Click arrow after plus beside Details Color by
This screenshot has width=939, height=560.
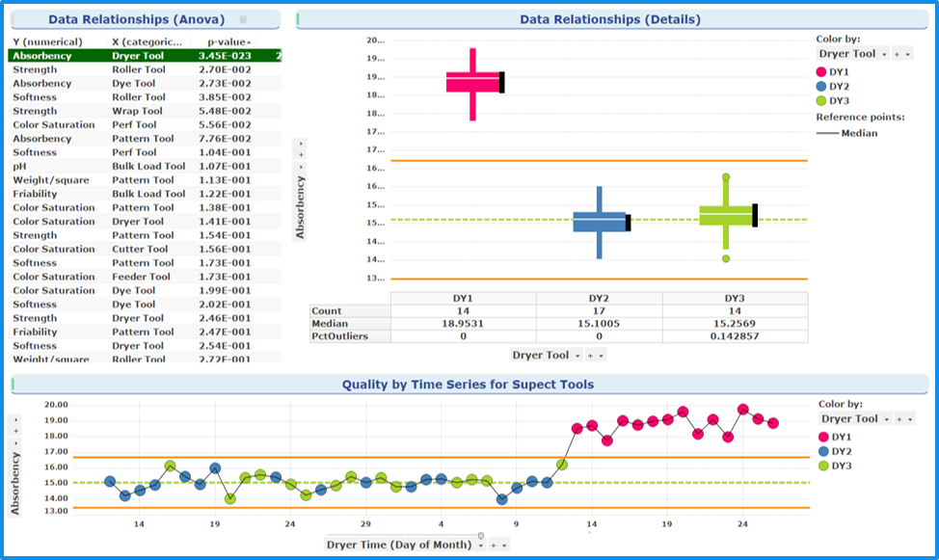tap(908, 54)
